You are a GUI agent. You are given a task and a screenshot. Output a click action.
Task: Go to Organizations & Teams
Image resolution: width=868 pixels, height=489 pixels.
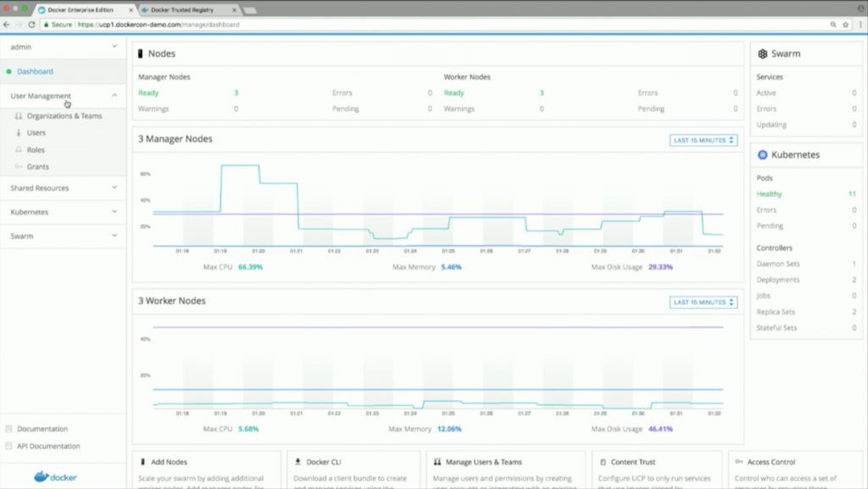point(64,116)
